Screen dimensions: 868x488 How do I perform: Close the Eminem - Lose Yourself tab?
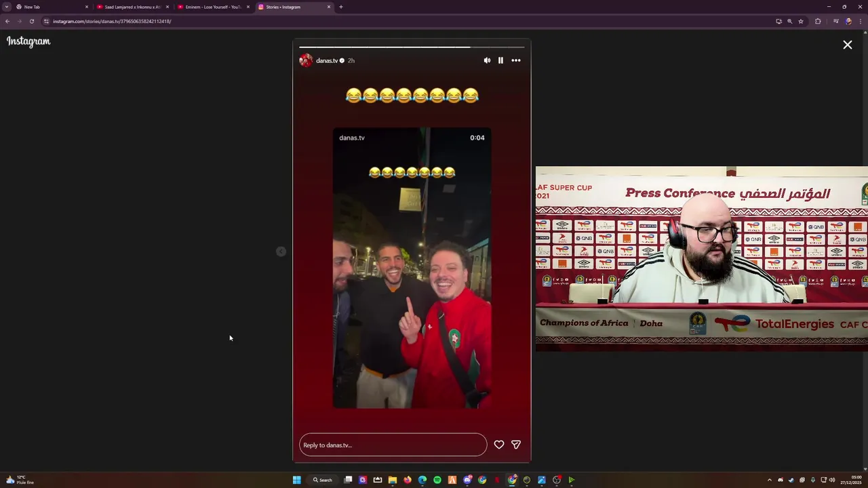coord(248,7)
